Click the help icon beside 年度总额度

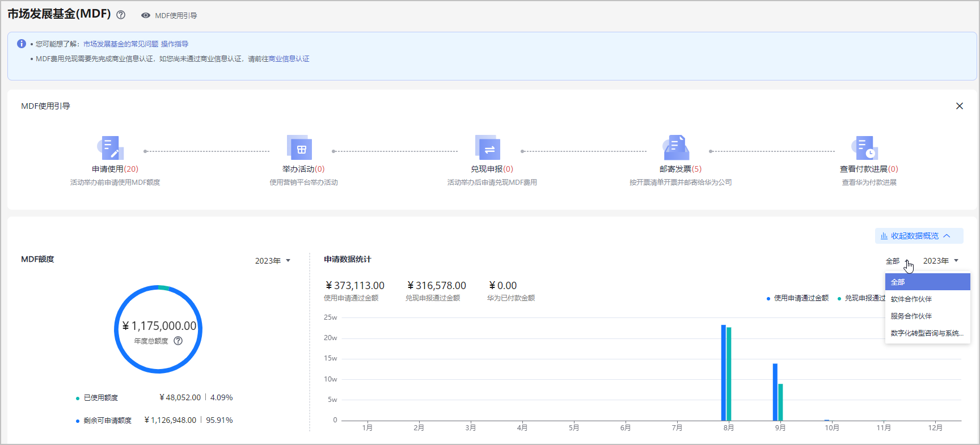point(178,341)
